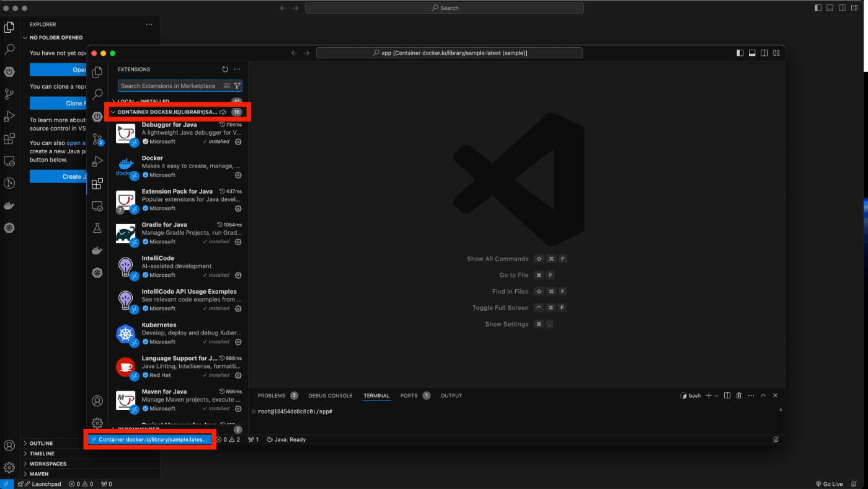Open Search in background window activity bar
Viewport: 868px width, 489px height.
click(9, 49)
